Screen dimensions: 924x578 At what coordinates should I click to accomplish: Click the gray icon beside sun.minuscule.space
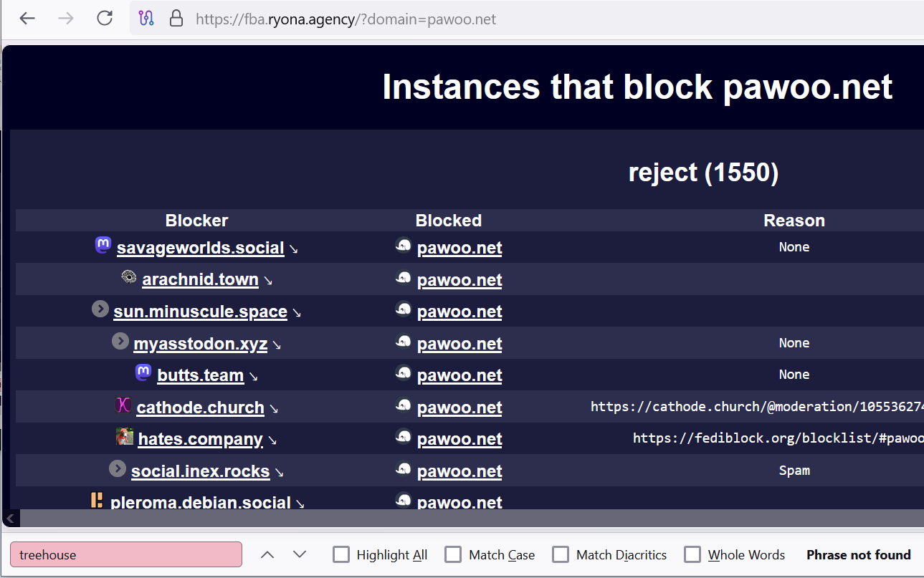click(100, 309)
